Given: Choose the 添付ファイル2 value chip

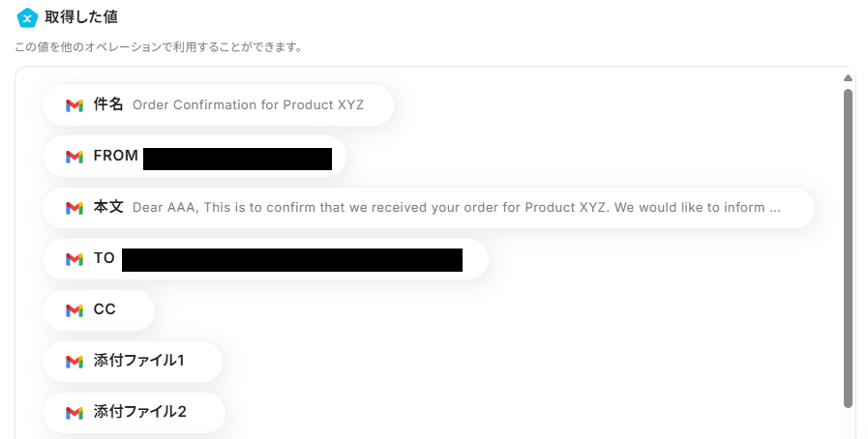Looking at the screenshot, I should pyautogui.click(x=134, y=413).
